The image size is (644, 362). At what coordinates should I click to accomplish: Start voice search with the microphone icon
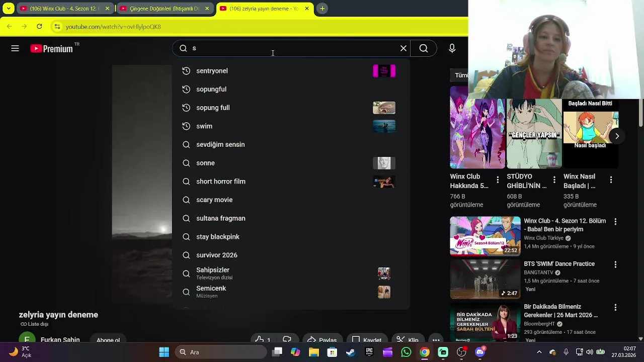[x=452, y=48]
